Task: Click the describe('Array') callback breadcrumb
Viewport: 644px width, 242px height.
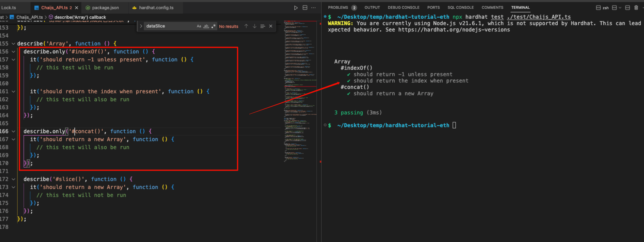Action: (77, 17)
